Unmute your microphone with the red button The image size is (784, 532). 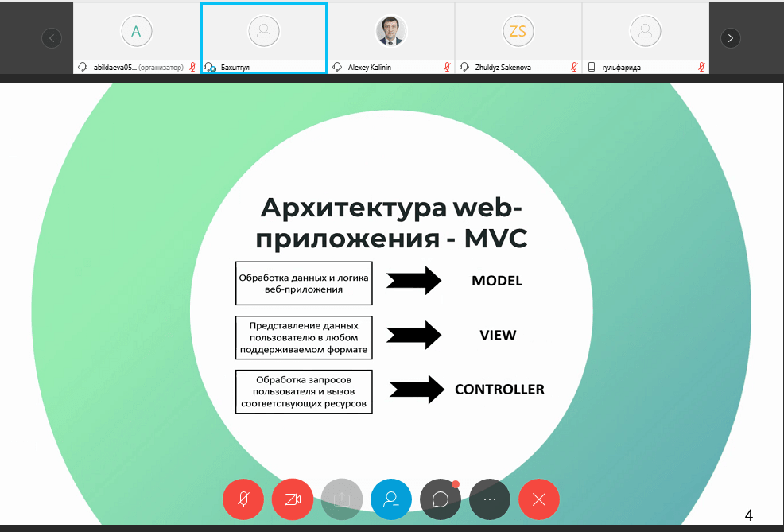click(x=243, y=499)
